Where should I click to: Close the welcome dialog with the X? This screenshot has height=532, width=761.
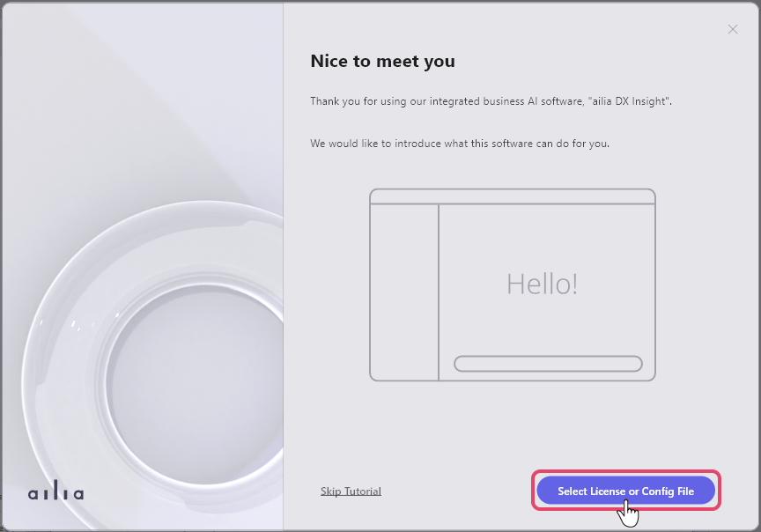pos(732,29)
